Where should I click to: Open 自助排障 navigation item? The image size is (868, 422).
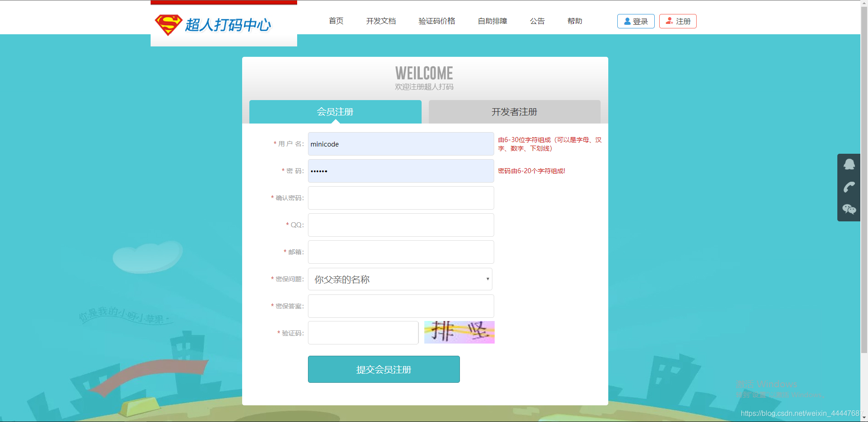pyautogui.click(x=492, y=21)
